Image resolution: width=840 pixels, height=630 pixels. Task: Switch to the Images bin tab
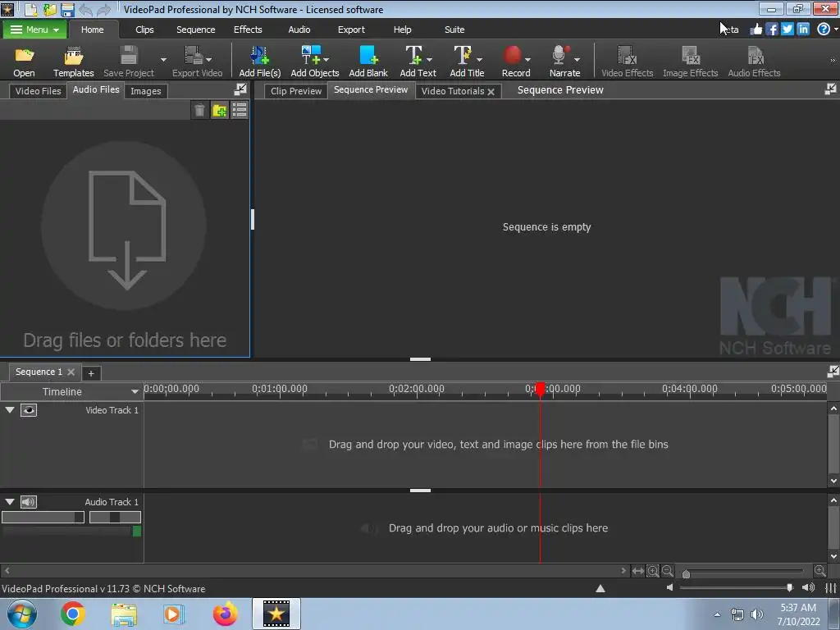146,91
